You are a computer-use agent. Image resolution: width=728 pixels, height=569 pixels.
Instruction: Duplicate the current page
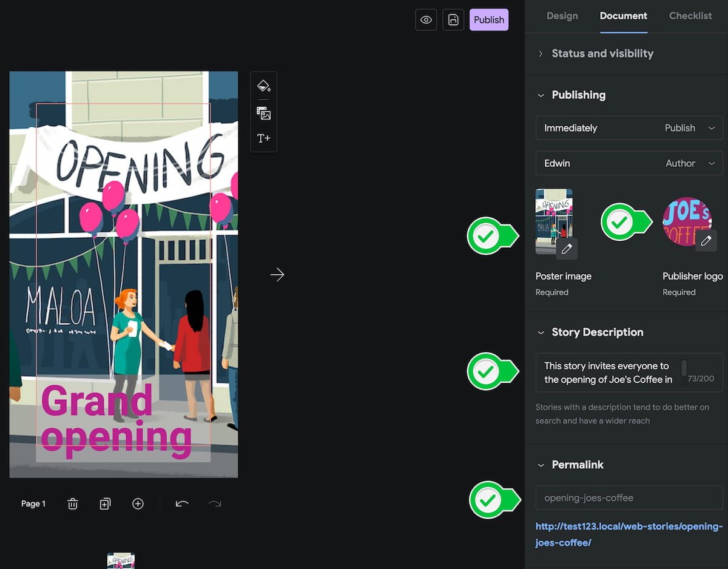[x=105, y=503]
